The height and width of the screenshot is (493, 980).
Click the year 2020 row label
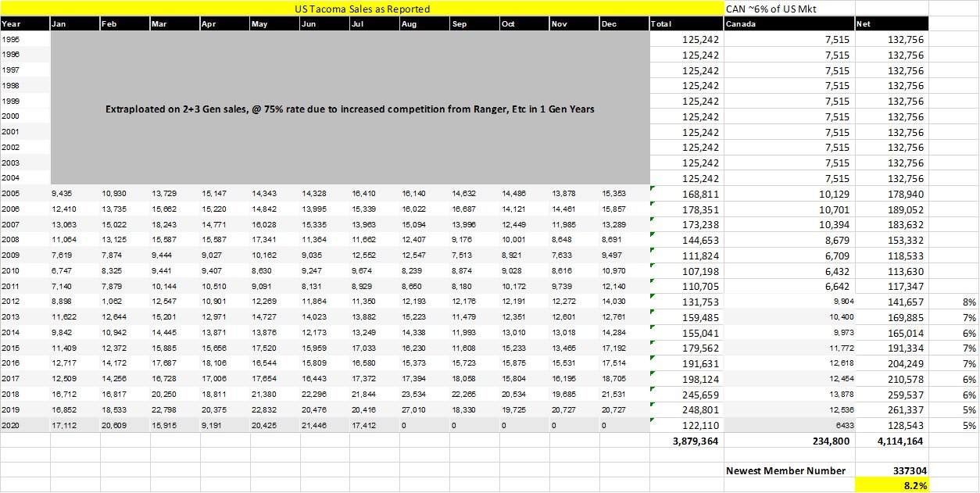pos(25,425)
